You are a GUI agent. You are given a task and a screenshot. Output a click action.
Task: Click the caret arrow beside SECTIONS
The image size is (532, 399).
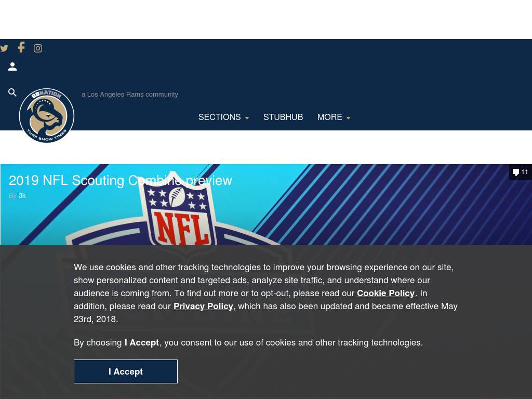247,118
